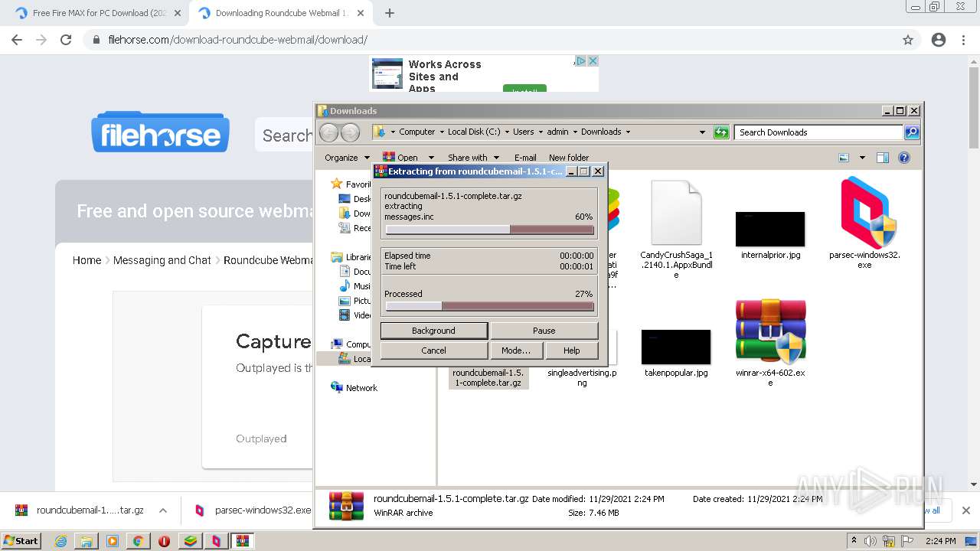The height and width of the screenshot is (551, 980).
Task: Click Users in Explorer breadcrumb path
Action: pyautogui.click(x=524, y=132)
